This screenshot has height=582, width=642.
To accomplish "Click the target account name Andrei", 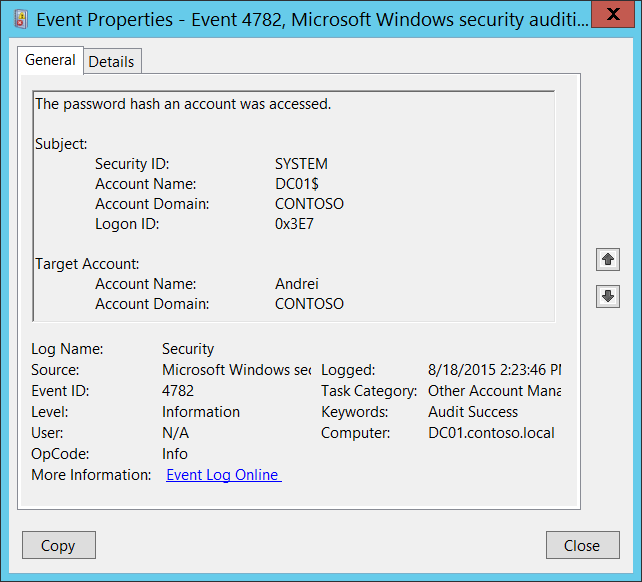I will coord(297,284).
